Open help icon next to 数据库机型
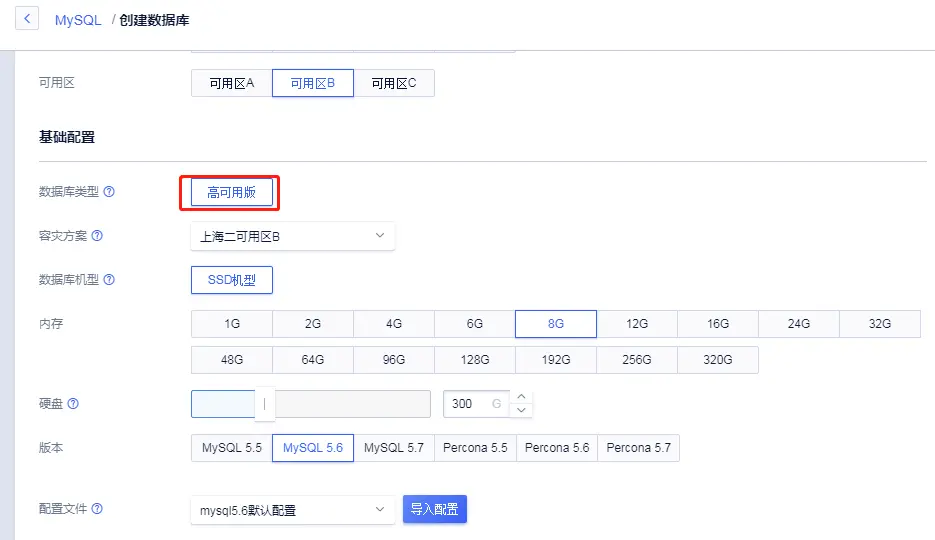935x540 pixels. tap(109, 280)
